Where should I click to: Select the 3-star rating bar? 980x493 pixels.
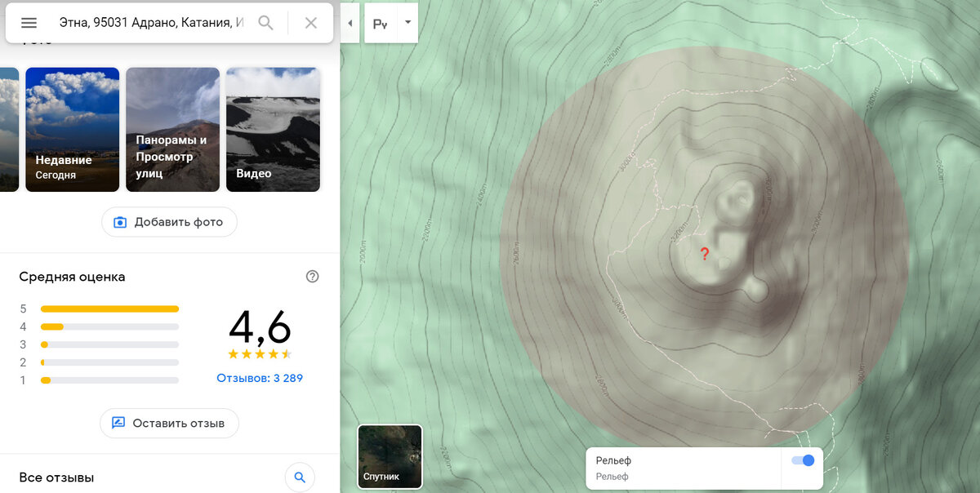[109, 344]
